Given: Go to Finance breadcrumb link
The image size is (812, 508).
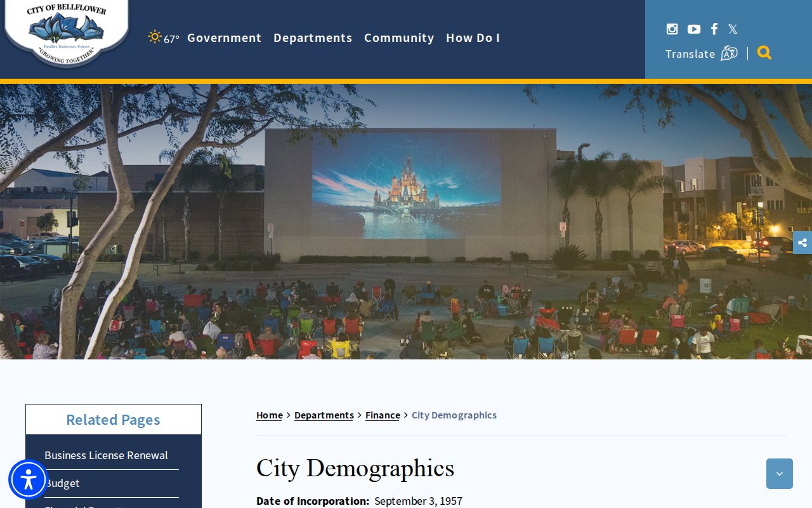Looking at the screenshot, I should (383, 415).
